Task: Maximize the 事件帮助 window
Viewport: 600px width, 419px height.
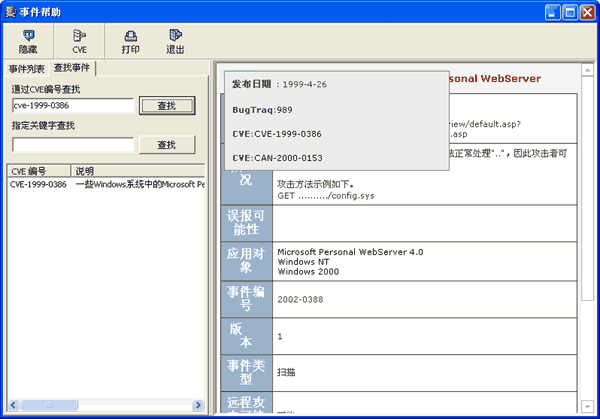Action: [568, 12]
